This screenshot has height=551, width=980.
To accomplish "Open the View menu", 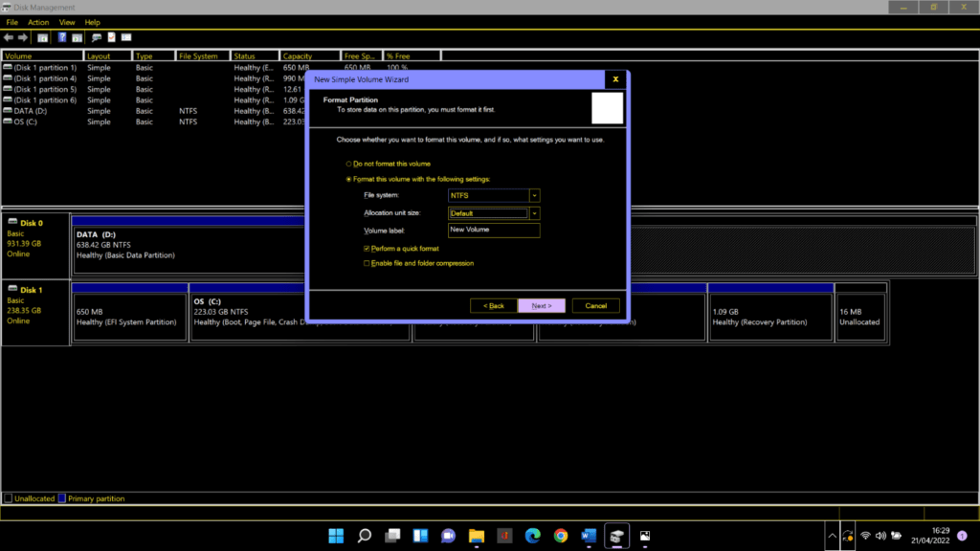I will (67, 22).
